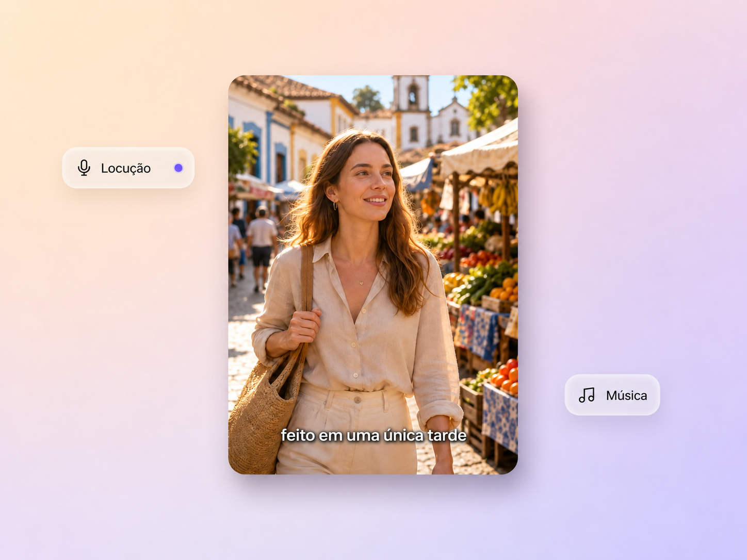Open the market woman video thumbnail
The height and width of the screenshot is (560, 747).
pyautogui.click(x=373, y=275)
